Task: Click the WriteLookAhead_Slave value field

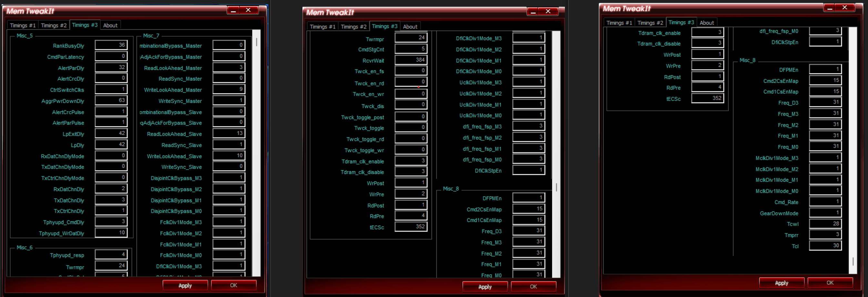Action: click(229, 155)
